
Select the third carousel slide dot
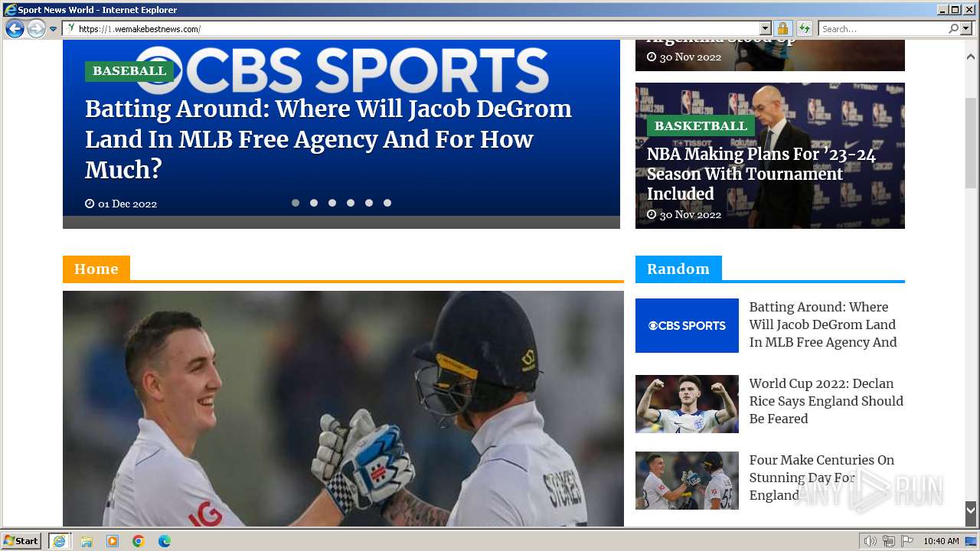pyautogui.click(x=332, y=203)
